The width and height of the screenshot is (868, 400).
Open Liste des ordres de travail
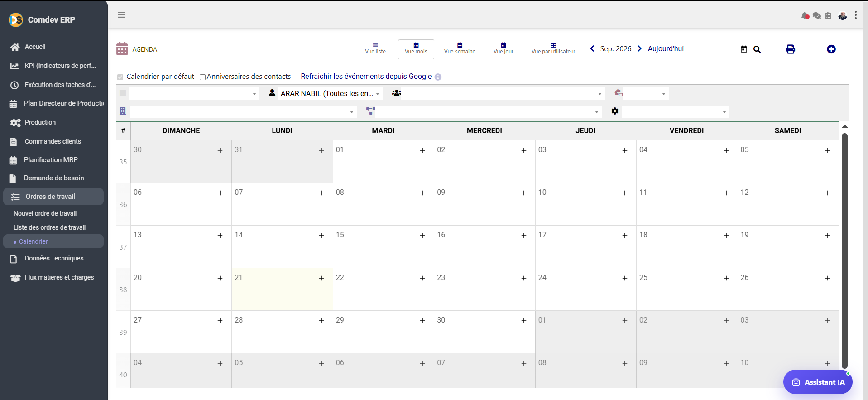(x=49, y=227)
